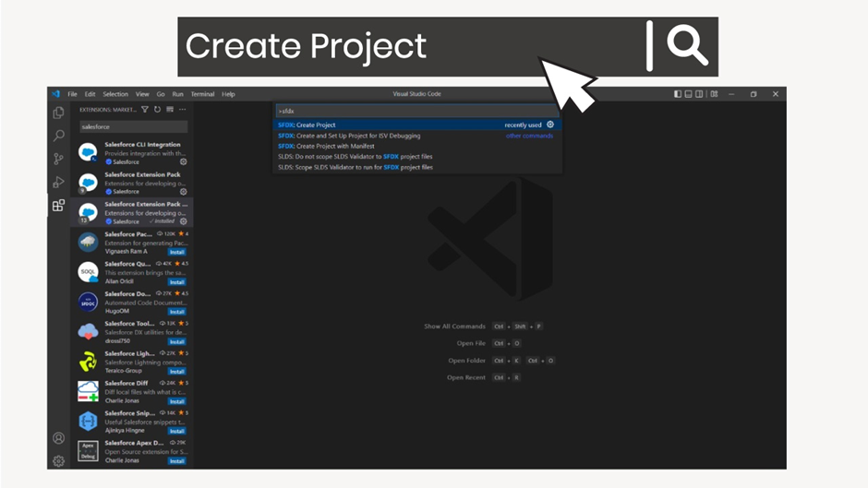Click the command palette input with >sfdx
The width and height of the screenshot is (868, 488).
coord(416,111)
